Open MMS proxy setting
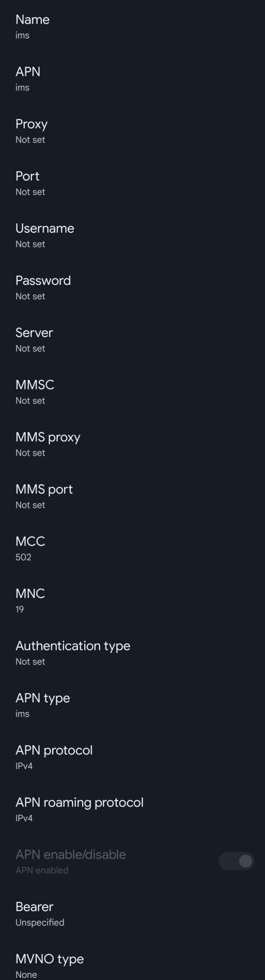265x980 pixels. click(132, 444)
